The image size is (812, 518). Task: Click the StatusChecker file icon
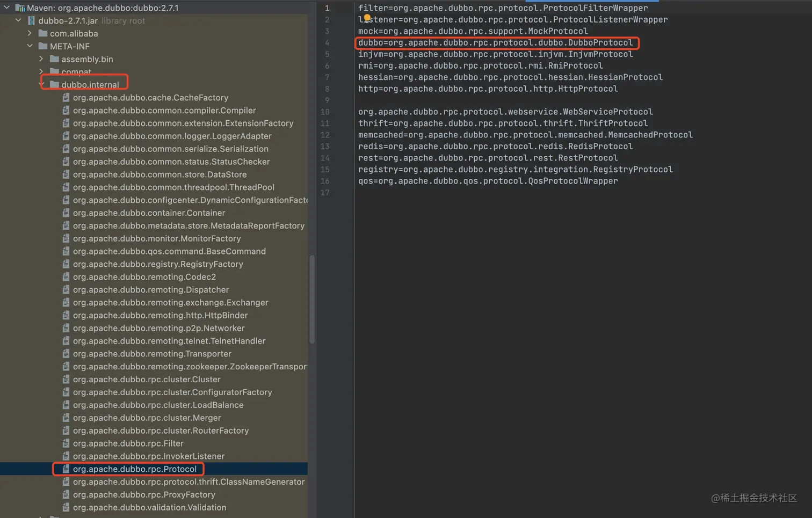point(66,162)
